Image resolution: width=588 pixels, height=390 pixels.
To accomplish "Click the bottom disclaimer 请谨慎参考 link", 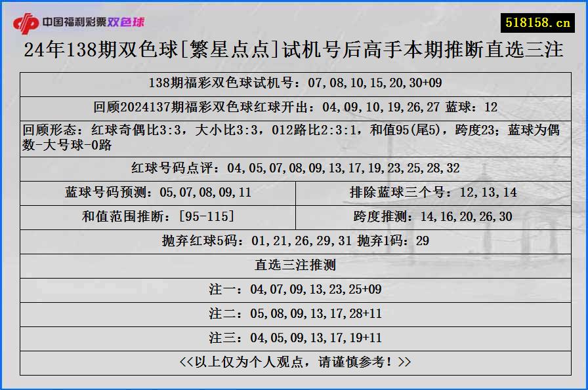I will pyautogui.click(x=294, y=361).
